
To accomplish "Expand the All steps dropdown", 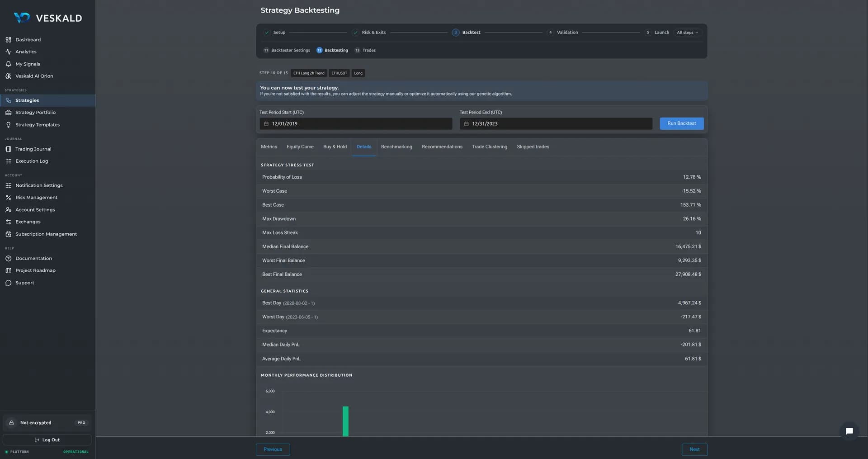I will 687,33.
